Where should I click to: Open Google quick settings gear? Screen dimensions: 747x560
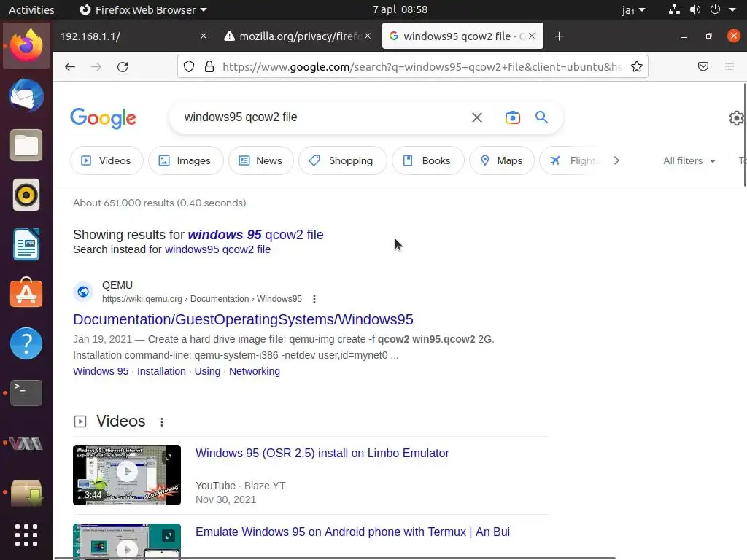tap(737, 117)
